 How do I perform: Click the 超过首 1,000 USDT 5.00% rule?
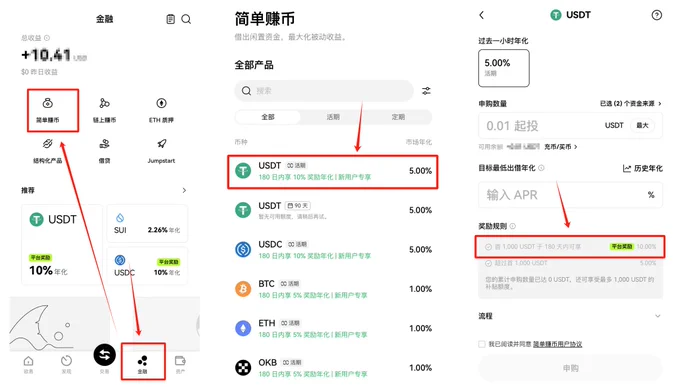pos(570,263)
